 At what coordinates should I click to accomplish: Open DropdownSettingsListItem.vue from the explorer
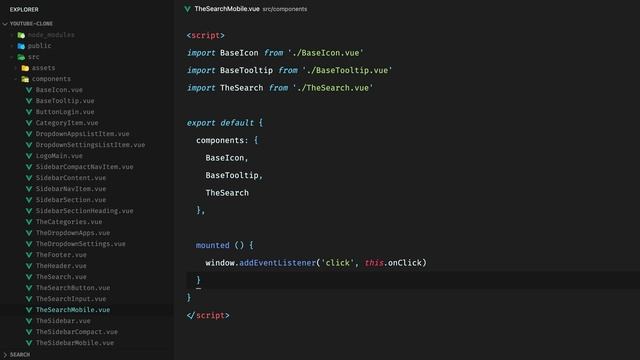coord(90,145)
